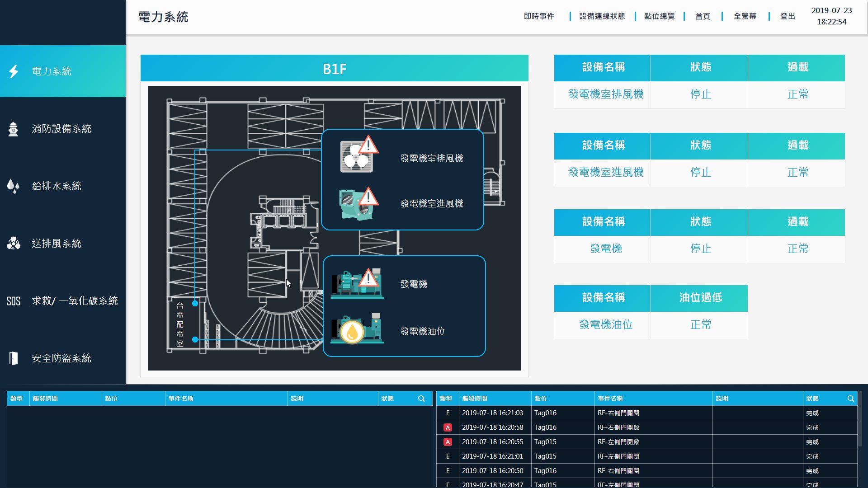
Task: Click the door security system icon
Action: pos(14,358)
